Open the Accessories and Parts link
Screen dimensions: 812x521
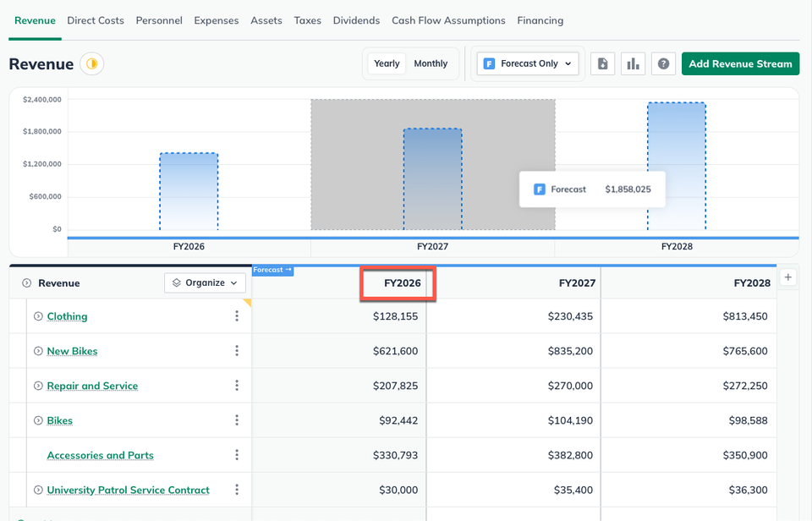[x=101, y=455]
